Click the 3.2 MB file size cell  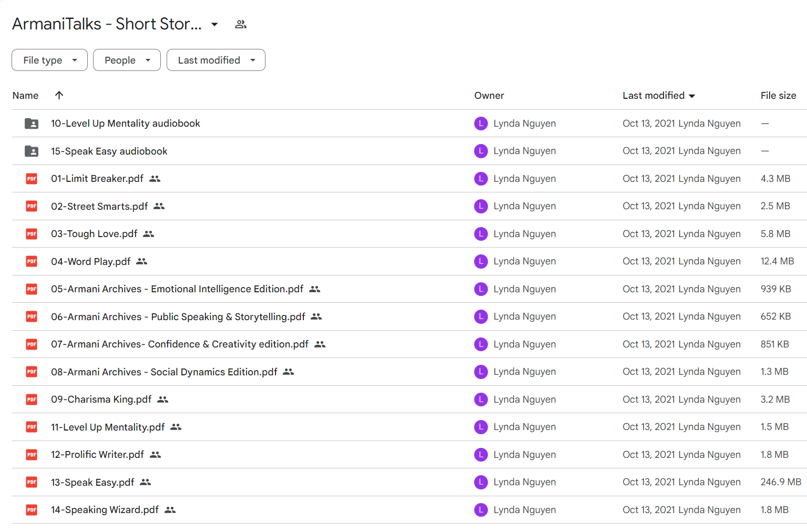[775, 400]
